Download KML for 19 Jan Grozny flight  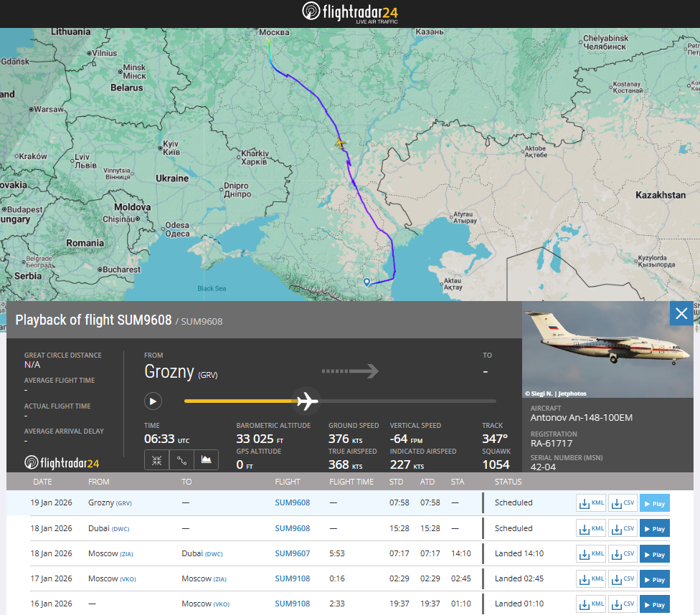591,503
